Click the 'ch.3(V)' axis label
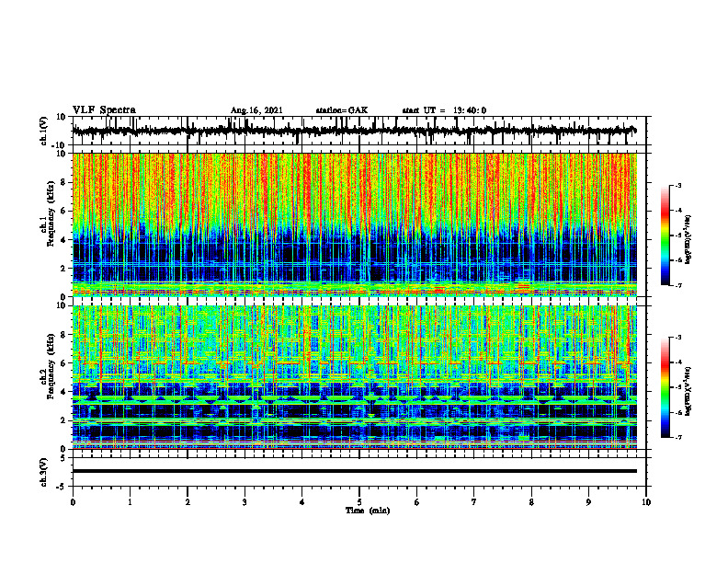728x563 pixels. (44, 472)
